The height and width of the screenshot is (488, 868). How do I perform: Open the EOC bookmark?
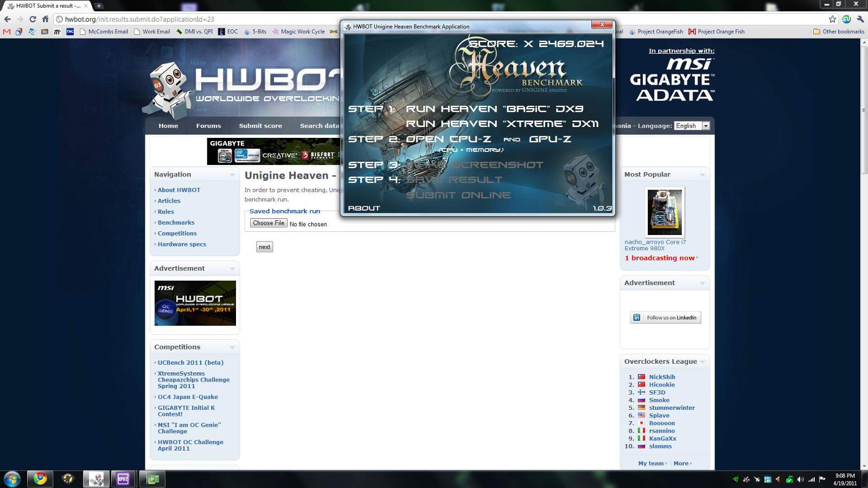click(x=228, y=31)
